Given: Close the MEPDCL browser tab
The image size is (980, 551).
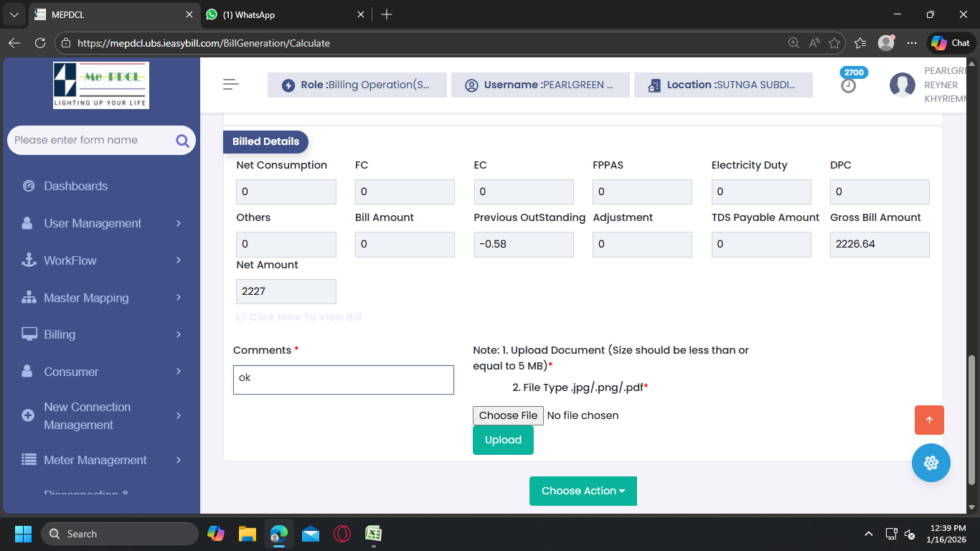Looking at the screenshot, I should 189,14.
